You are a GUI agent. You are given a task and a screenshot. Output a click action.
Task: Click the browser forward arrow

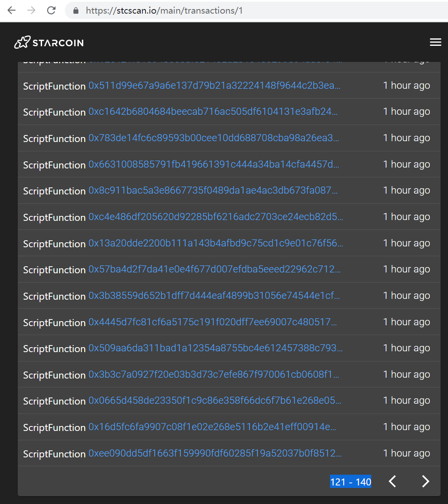point(31,10)
